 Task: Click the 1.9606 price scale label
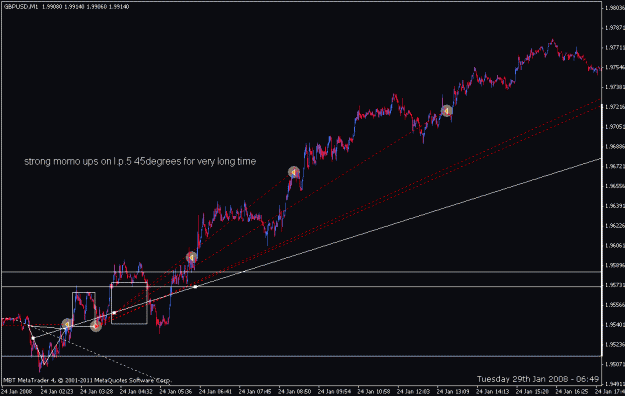coord(615,245)
